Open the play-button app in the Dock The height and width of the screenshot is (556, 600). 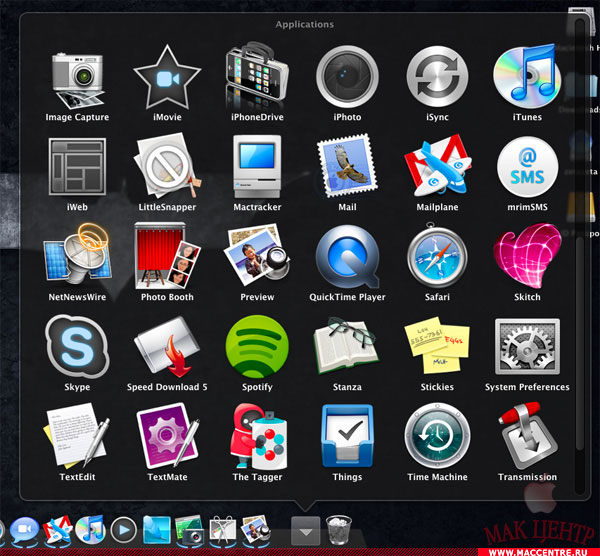pos(124,530)
